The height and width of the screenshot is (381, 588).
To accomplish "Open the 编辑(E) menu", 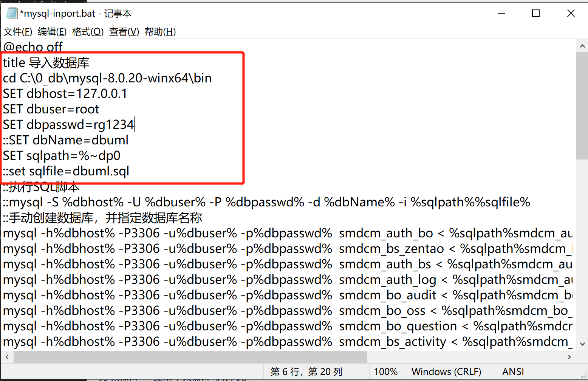I will point(52,32).
